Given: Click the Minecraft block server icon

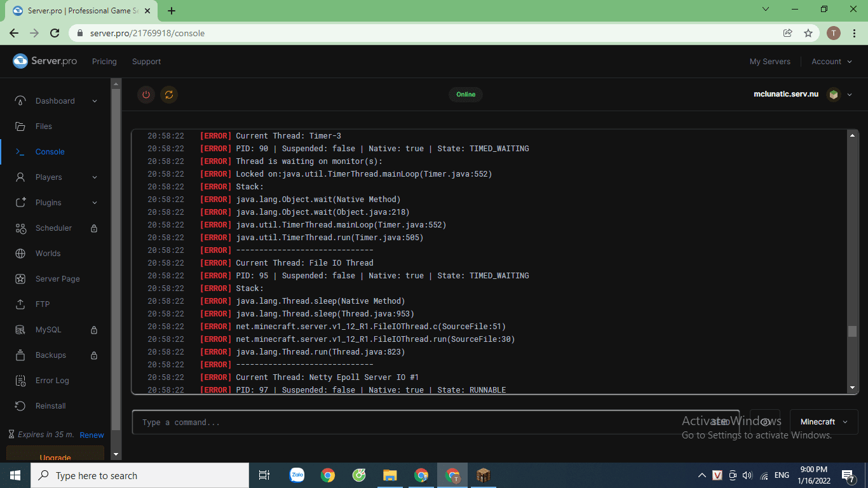Looking at the screenshot, I should 833,95.
